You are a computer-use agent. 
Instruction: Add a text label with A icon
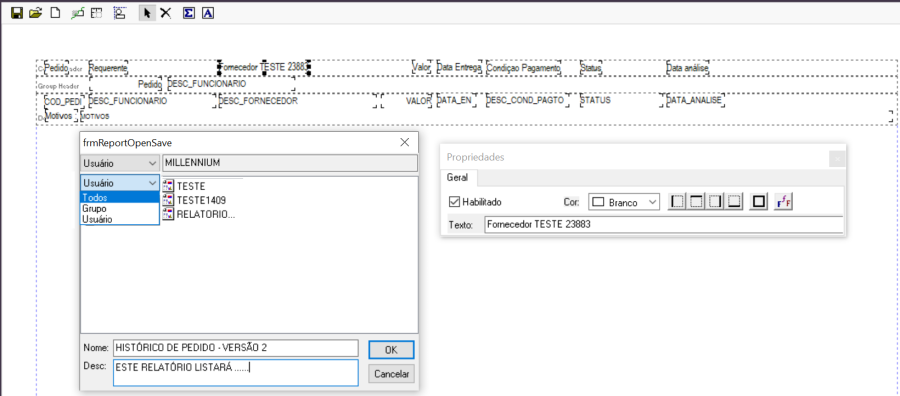coord(208,13)
